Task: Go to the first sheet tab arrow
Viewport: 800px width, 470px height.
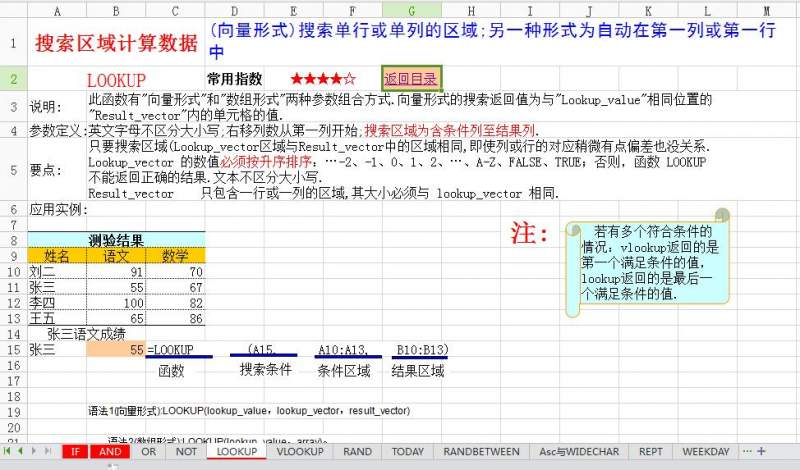Action: (x=7, y=451)
